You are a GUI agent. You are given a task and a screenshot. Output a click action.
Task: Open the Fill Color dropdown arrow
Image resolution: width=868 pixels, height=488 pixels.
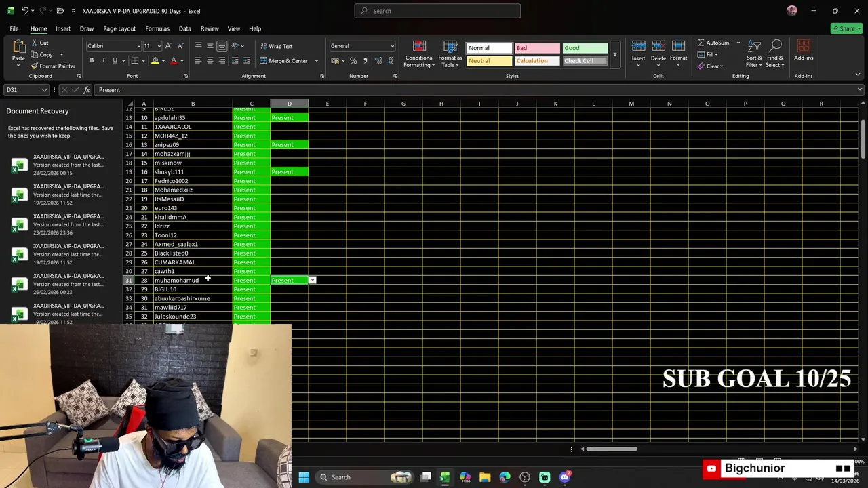point(163,61)
